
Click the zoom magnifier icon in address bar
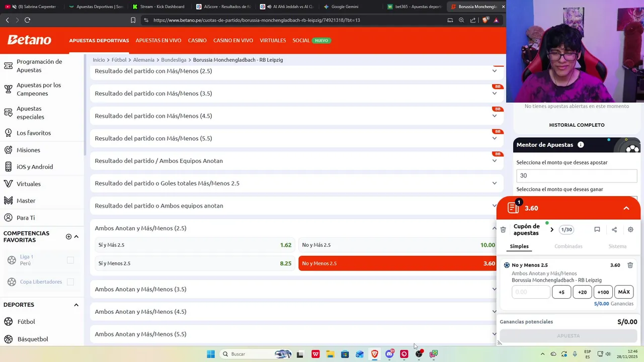tap(461, 20)
